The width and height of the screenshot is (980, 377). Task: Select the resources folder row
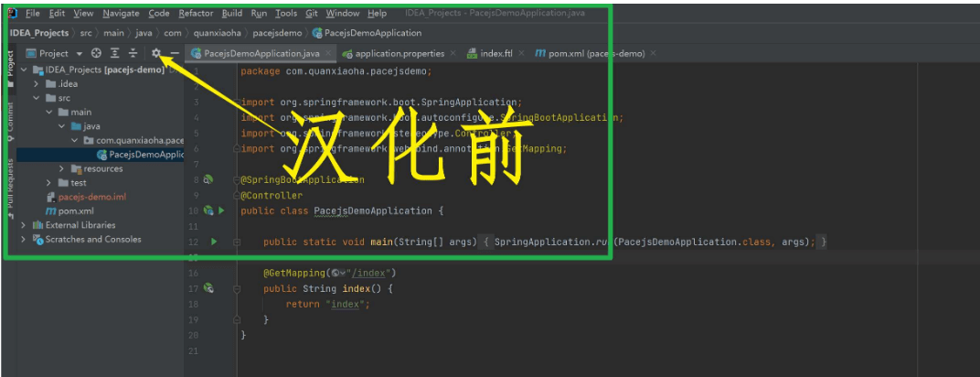click(100, 168)
